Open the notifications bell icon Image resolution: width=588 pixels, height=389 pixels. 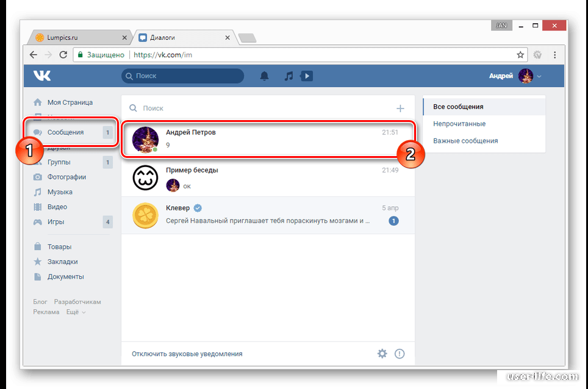tap(264, 76)
